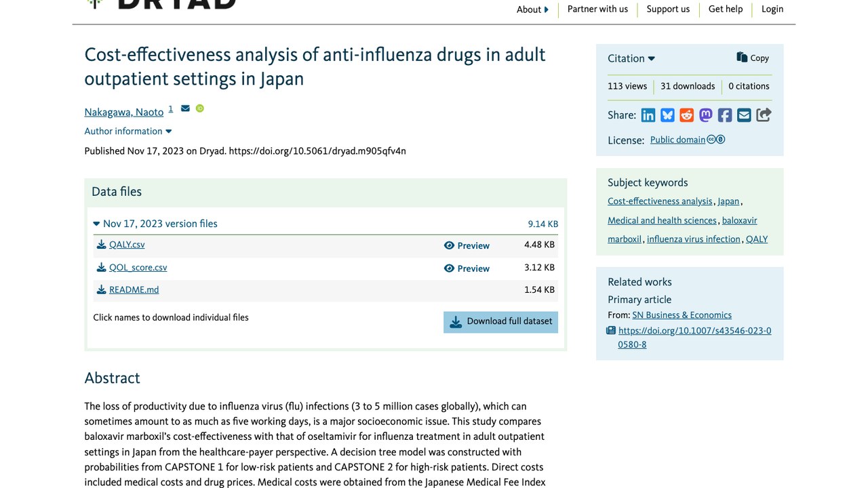Screen dimensions: 868x488
Task: Share the dataset on Facebook
Action: 725,115
